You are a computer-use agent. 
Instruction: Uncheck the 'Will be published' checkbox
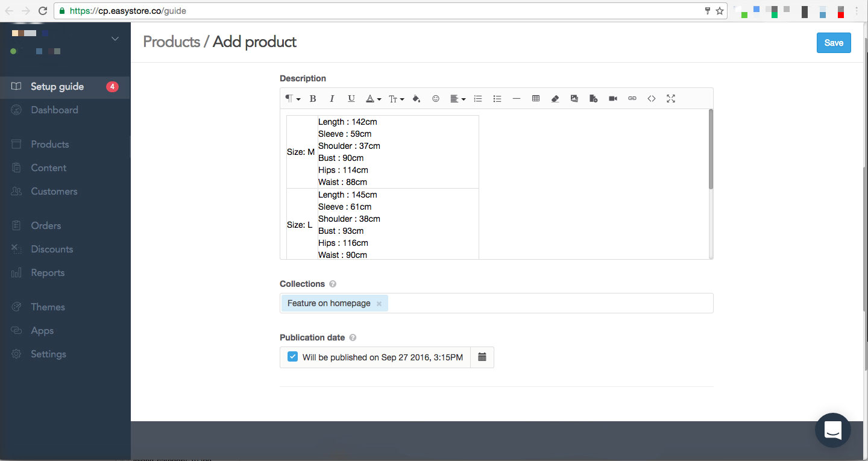(x=292, y=357)
